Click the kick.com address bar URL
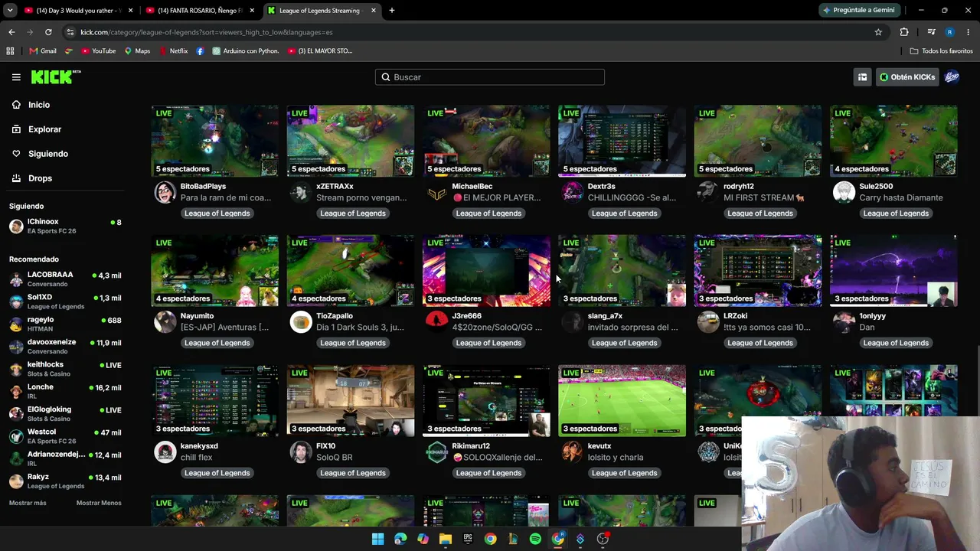Image resolution: width=980 pixels, height=551 pixels. click(x=206, y=32)
